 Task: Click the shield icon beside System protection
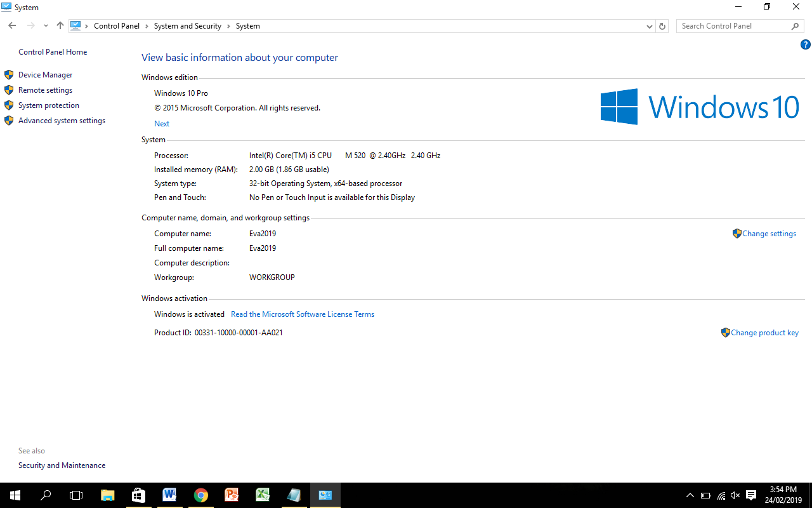[x=9, y=105]
